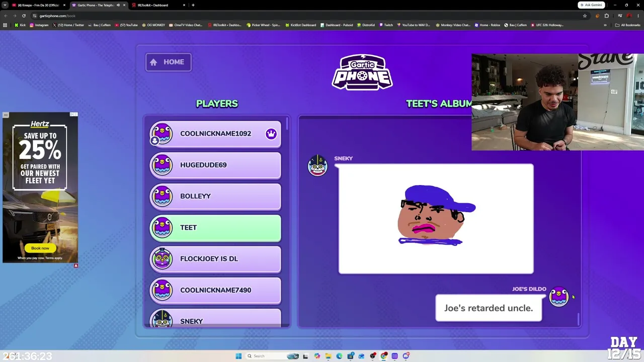Open Google Chrome from the taskbar

click(x=384, y=356)
